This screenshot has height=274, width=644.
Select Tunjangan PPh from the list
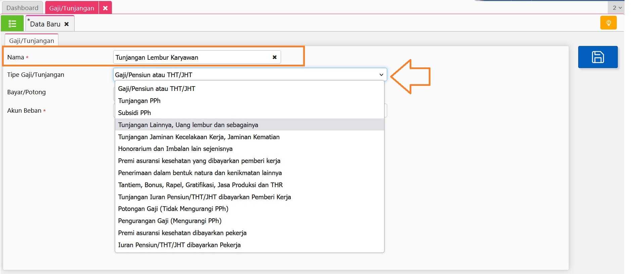point(139,101)
